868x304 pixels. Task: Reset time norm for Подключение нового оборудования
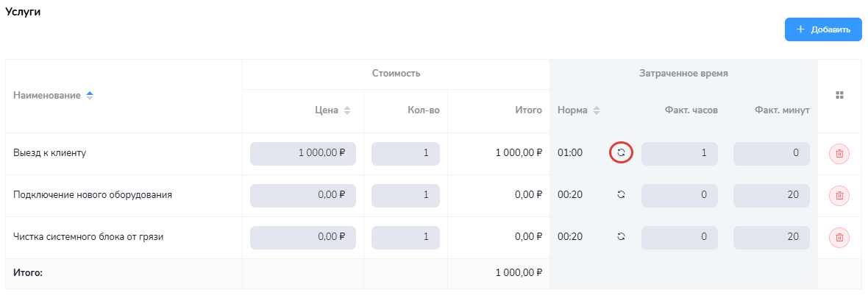click(621, 195)
